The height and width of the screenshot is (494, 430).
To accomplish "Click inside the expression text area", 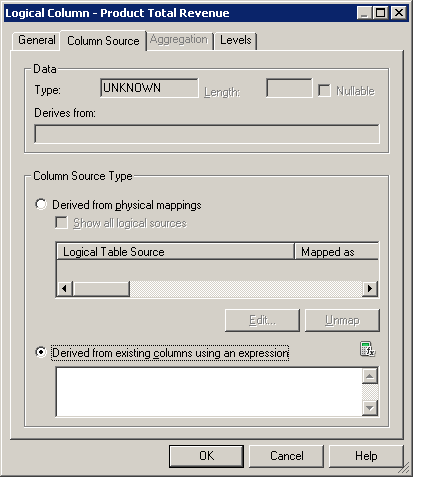I will (209, 392).
